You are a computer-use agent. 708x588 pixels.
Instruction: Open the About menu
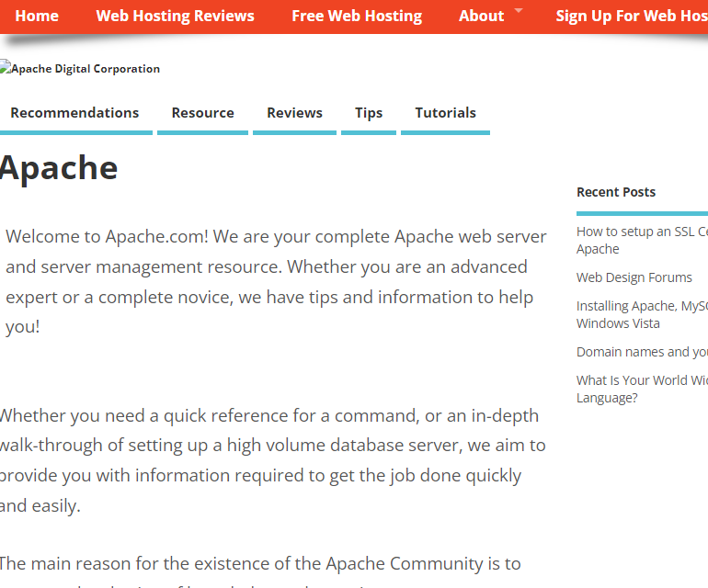coord(481,16)
